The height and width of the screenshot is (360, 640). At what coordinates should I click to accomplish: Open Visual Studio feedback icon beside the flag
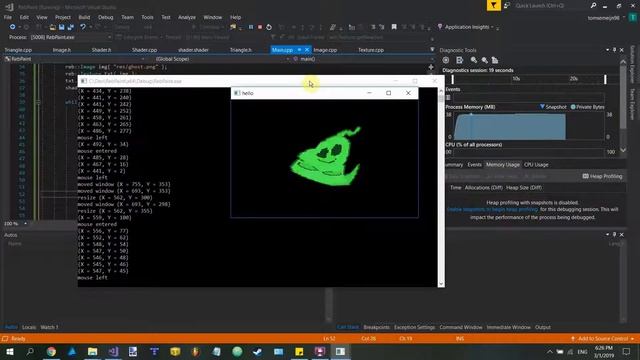pos(507,5)
